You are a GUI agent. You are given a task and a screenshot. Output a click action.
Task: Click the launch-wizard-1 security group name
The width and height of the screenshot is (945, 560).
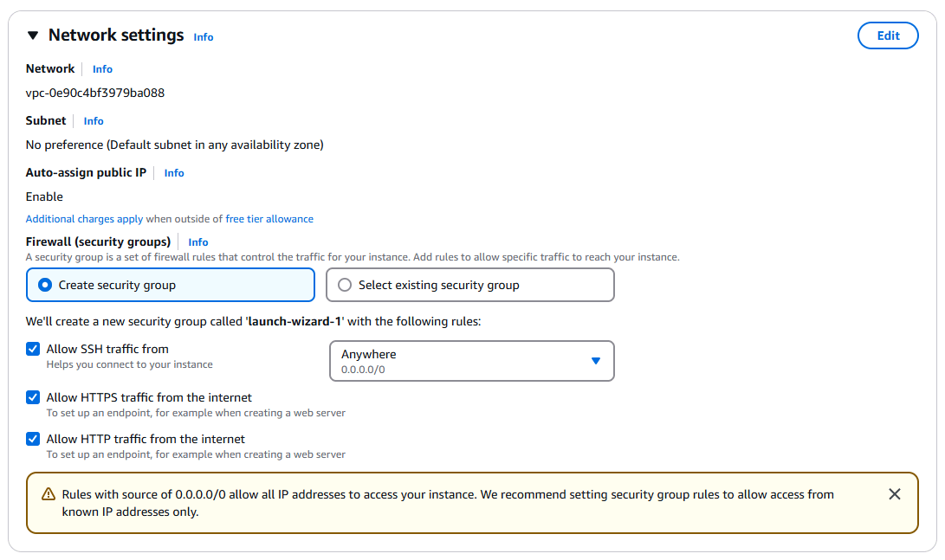click(x=295, y=321)
